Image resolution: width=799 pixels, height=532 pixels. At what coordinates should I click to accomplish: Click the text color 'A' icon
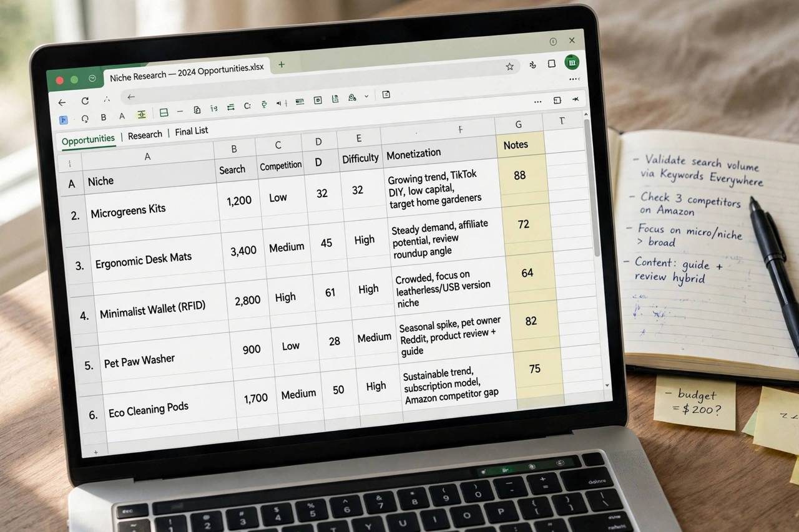click(122, 116)
